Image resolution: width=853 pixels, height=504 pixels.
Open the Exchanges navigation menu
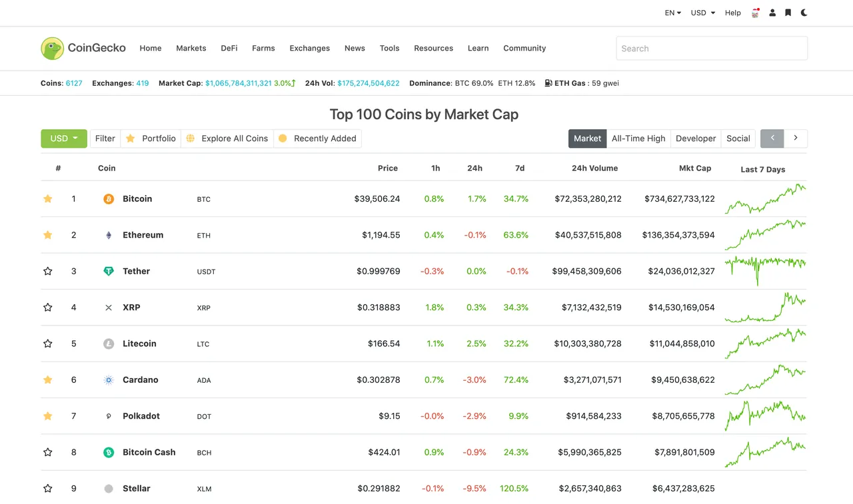(x=310, y=48)
